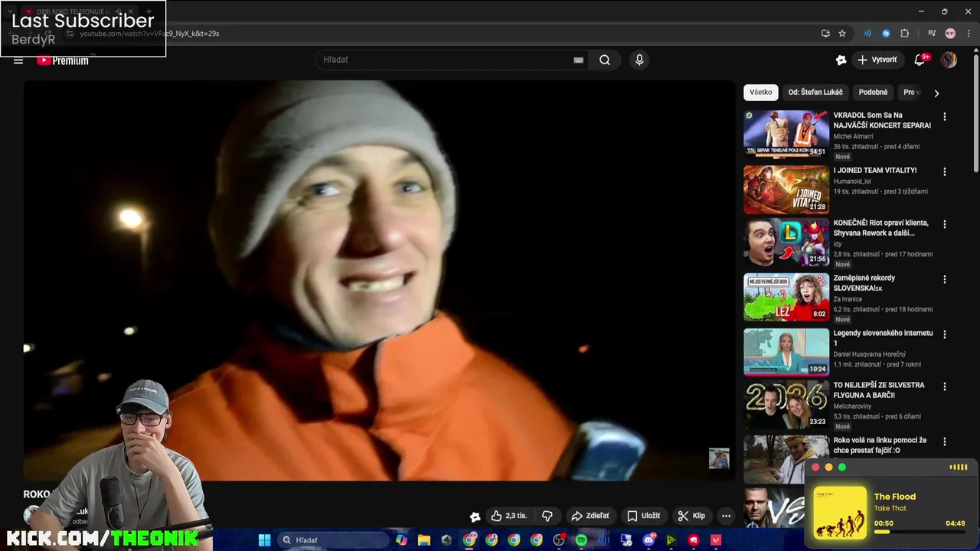The height and width of the screenshot is (551, 980).
Task: Open on-screen keyboard in search box
Action: coord(578,60)
